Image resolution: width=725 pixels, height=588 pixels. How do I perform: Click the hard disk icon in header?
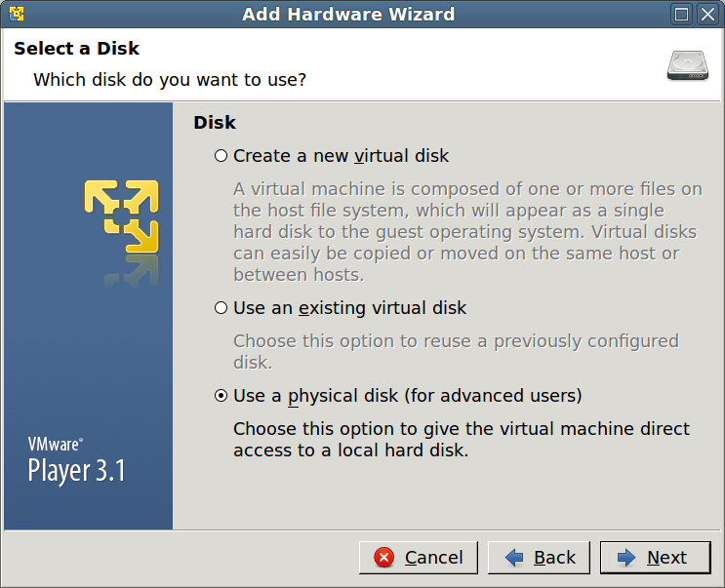tap(687, 64)
